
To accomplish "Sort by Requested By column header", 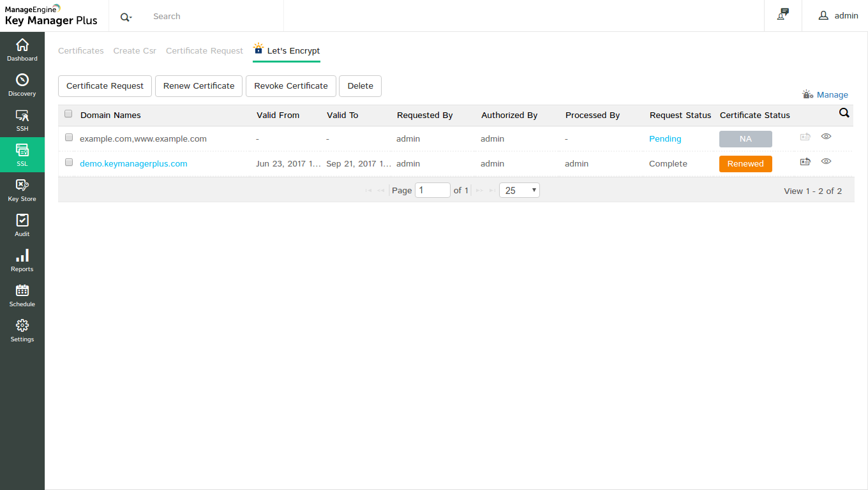I will click(x=424, y=115).
